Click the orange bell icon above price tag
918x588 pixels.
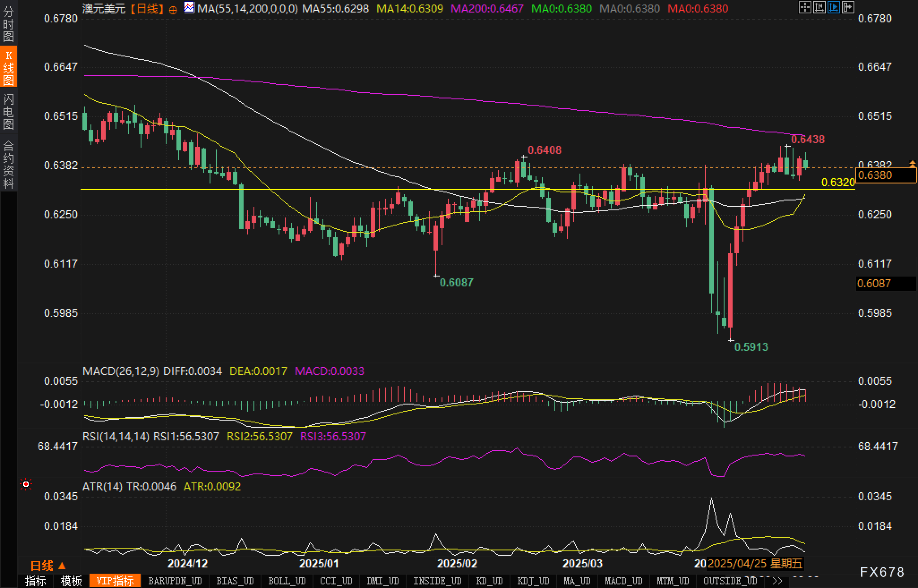click(x=912, y=164)
